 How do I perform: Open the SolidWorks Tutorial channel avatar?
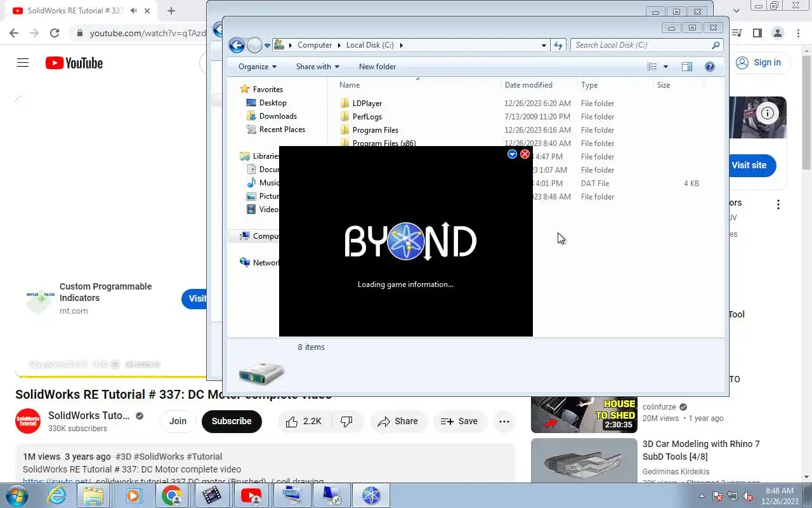(x=28, y=421)
